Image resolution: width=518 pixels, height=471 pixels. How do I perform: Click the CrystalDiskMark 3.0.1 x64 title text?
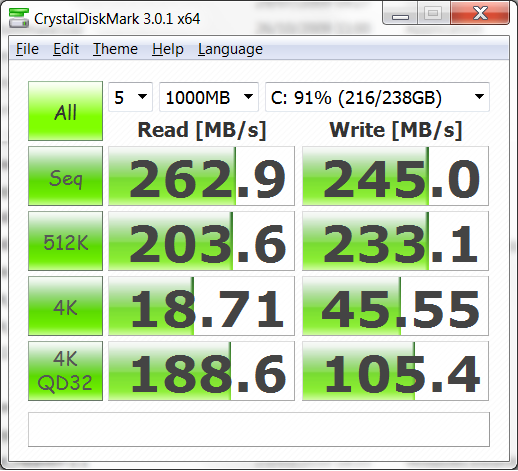click(117, 19)
